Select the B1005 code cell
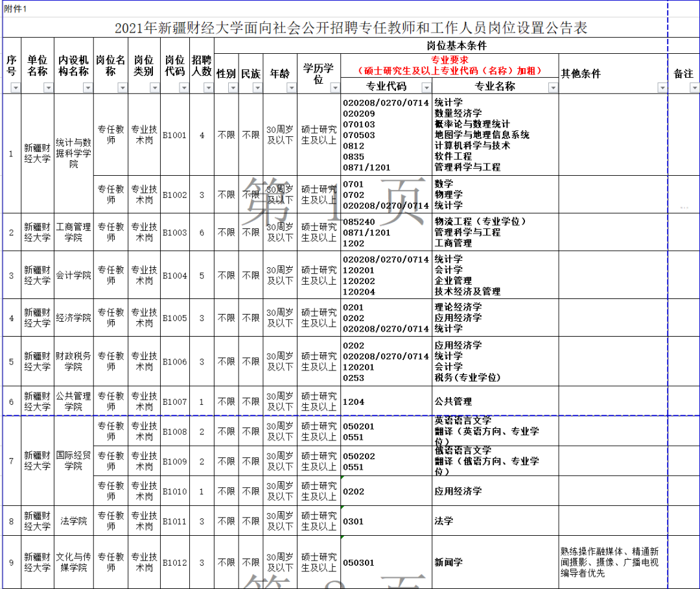 (x=174, y=318)
